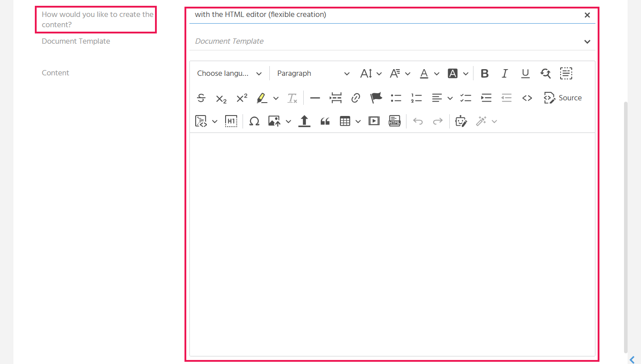Click the remove format icon
Image resolution: width=641 pixels, height=364 pixels.
(292, 98)
